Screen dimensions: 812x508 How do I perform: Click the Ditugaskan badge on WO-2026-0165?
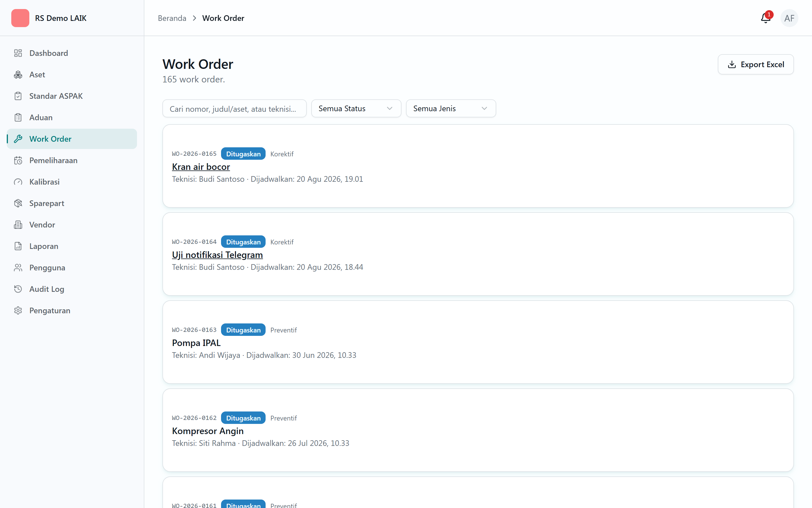243,154
